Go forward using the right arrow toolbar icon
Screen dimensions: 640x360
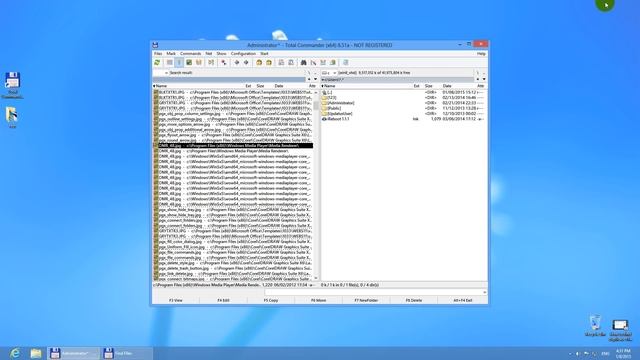tap(246, 62)
